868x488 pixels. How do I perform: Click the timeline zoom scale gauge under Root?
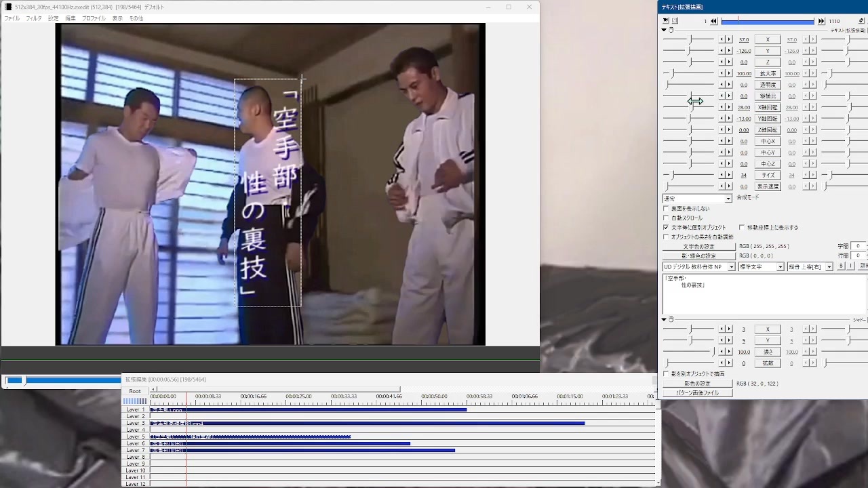tap(135, 401)
